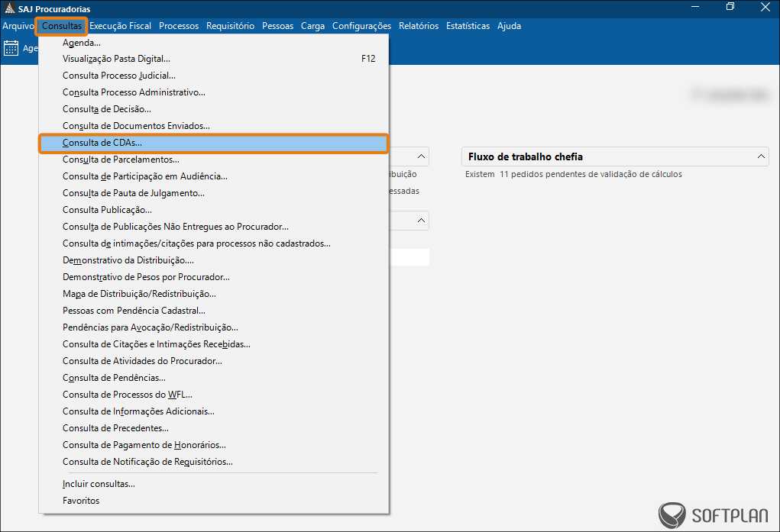
Task: Select Consulta Publicação...
Action: [x=214, y=211]
